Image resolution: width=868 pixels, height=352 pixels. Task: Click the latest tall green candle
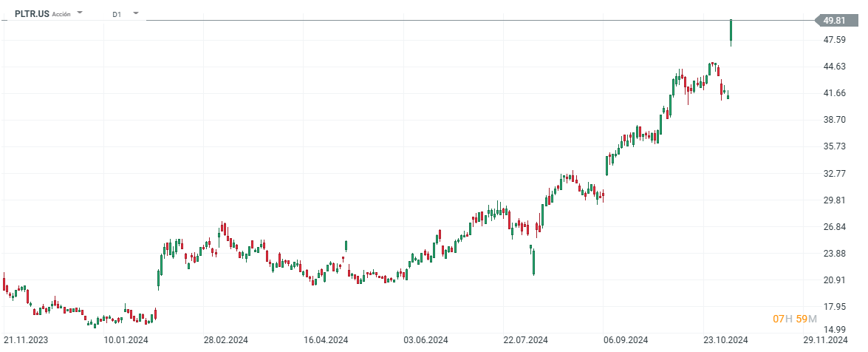[x=731, y=30]
